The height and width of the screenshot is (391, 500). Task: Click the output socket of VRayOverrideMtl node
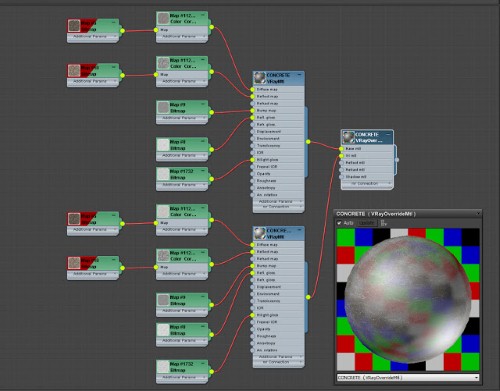click(x=397, y=160)
